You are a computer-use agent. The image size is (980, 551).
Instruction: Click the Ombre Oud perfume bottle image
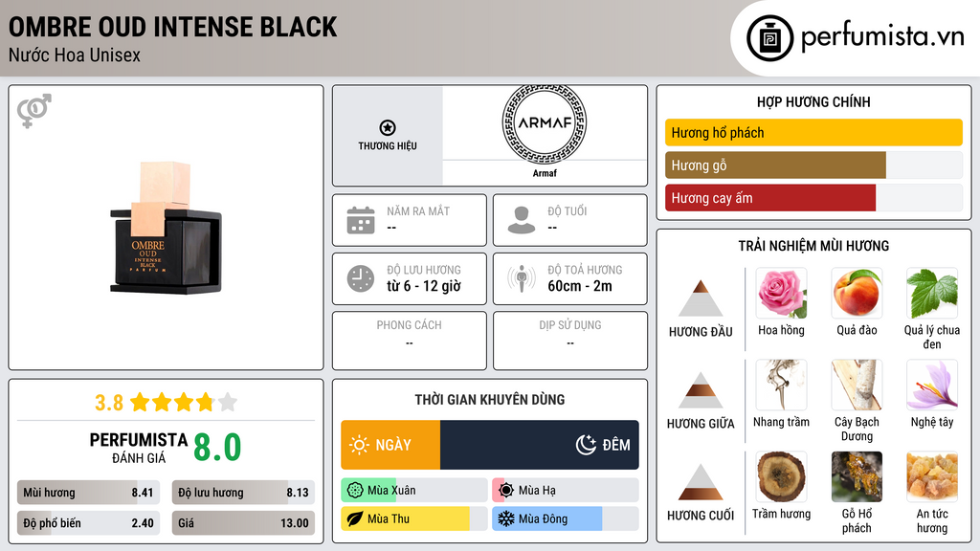pos(166,228)
